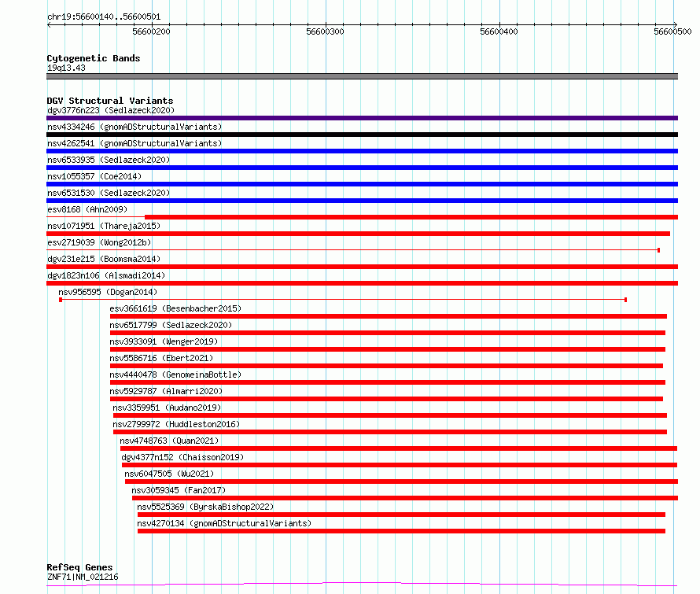Open variant nsv4748763 (Quan2021)
Screen dimensions: 700x594
point(169,441)
